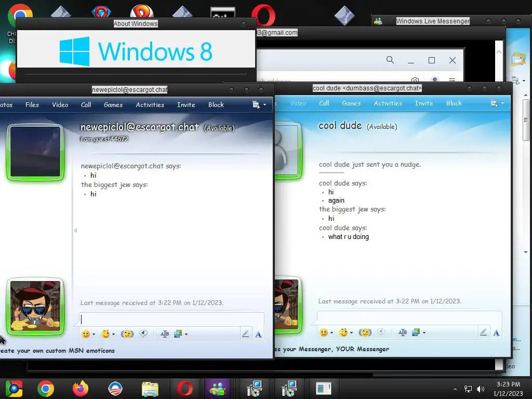Open smiley emoticon picker in newepiclol chat

coord(86,334)
